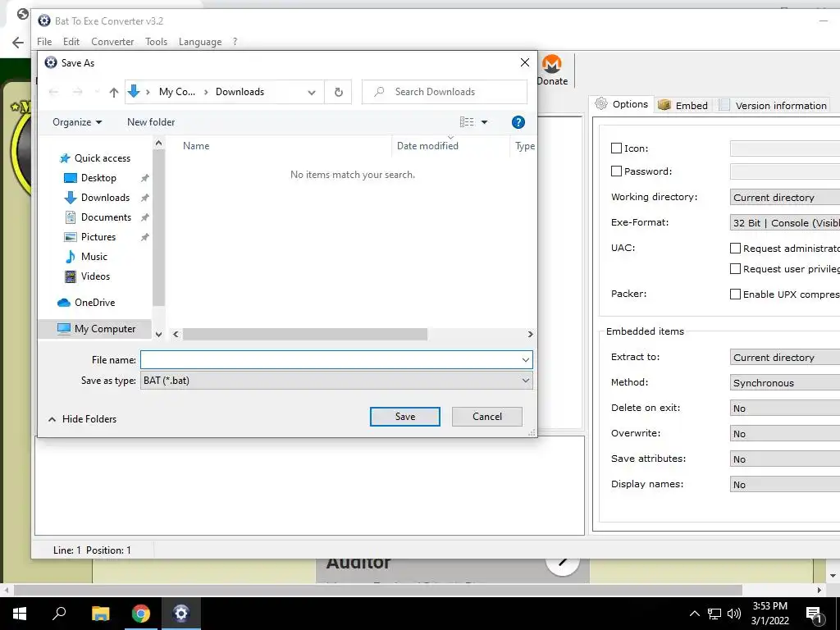Switch to the Embed tab

(683, 105)
